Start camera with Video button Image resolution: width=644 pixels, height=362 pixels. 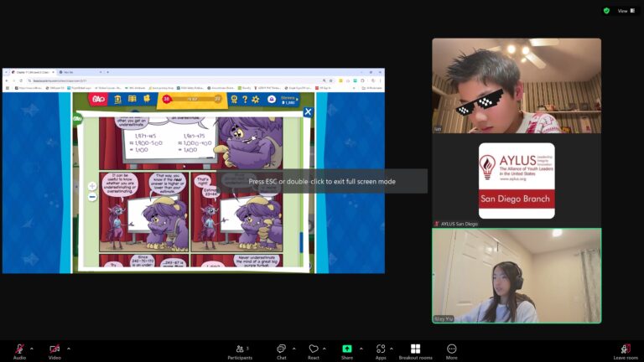55,351
